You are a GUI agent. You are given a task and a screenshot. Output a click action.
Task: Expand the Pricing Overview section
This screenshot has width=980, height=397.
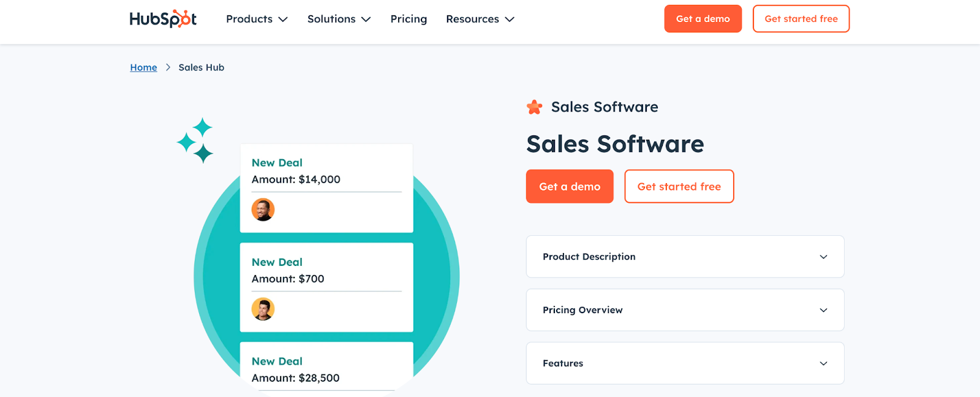pos(684,310)
